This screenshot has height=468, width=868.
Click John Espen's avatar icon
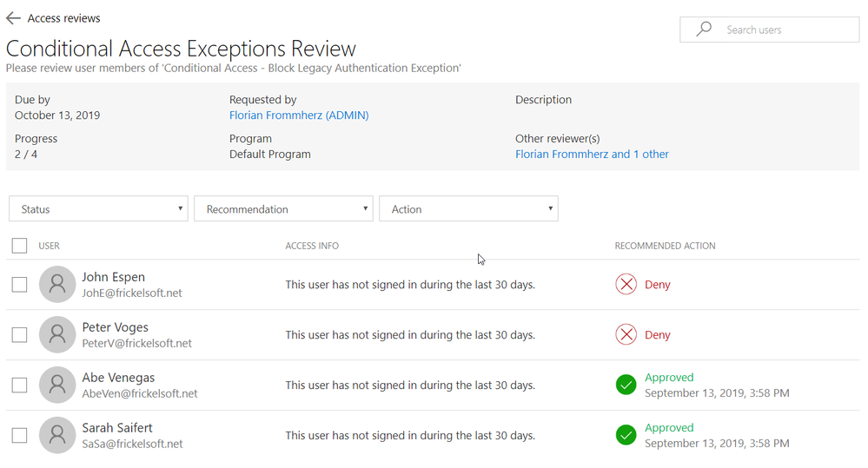pos(57,284)
